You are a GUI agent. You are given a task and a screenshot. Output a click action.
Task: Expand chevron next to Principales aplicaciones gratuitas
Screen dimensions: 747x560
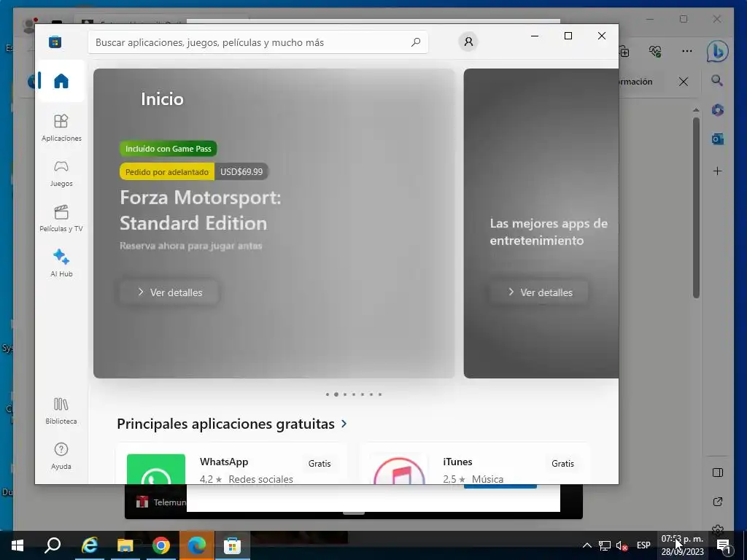point(344,424)
